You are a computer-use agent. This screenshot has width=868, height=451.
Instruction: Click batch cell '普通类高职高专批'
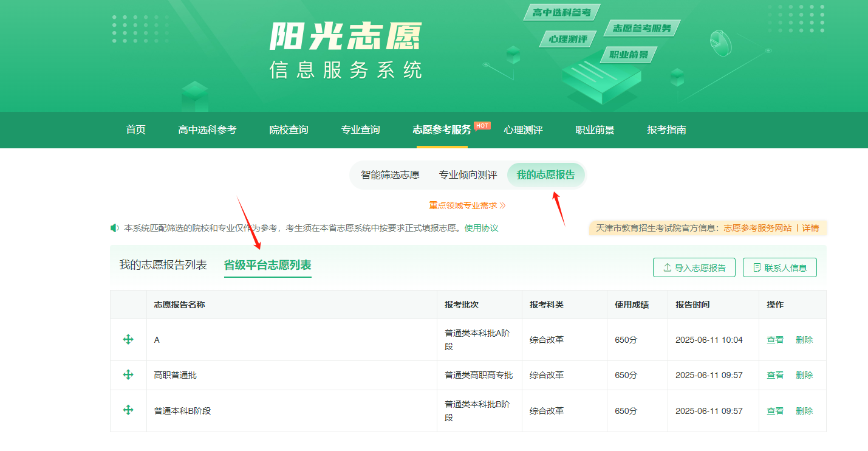tap(479, 375)
